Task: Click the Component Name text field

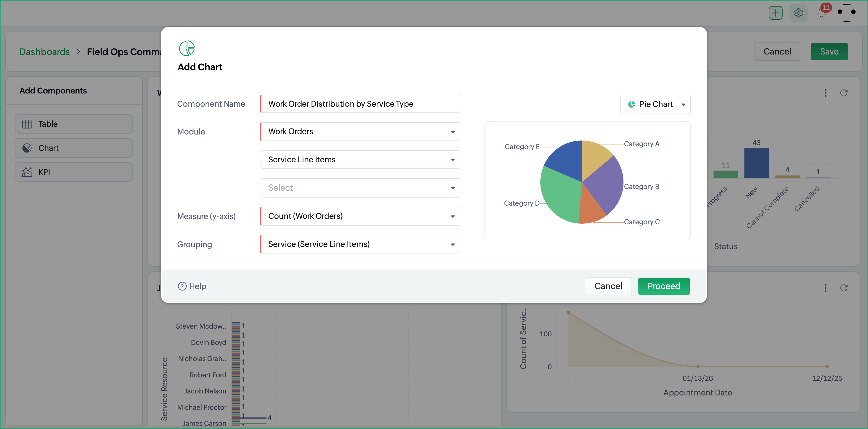Action: pos(360,104)
